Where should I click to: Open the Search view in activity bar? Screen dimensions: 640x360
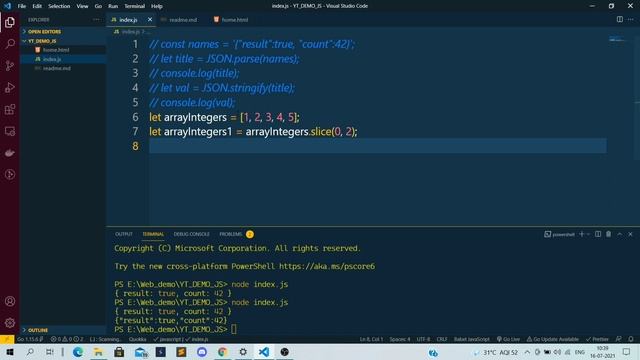[10, 44]
